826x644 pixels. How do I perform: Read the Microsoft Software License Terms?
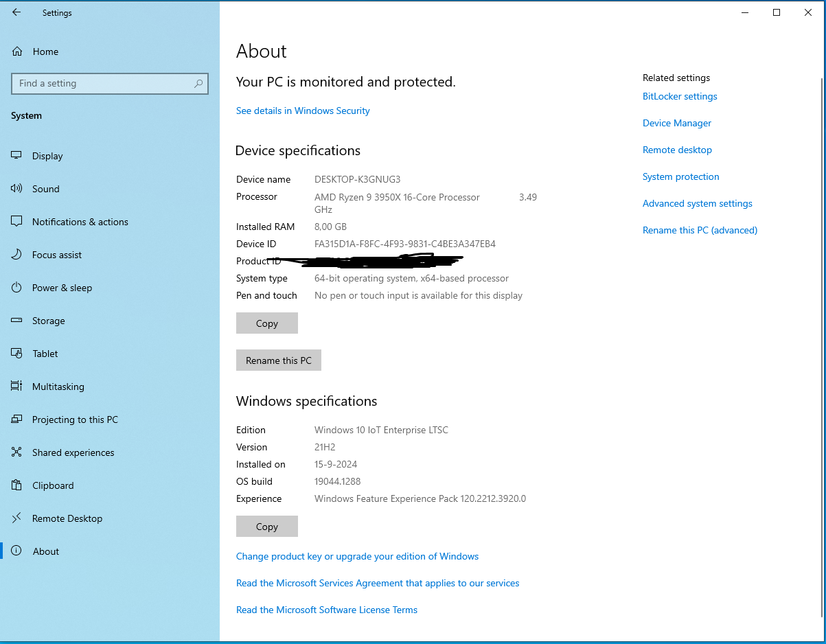[x=327, y=610]
